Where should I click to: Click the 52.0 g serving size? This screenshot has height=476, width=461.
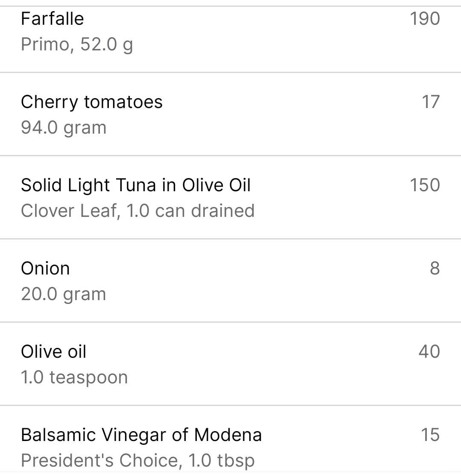click(107, 44)
